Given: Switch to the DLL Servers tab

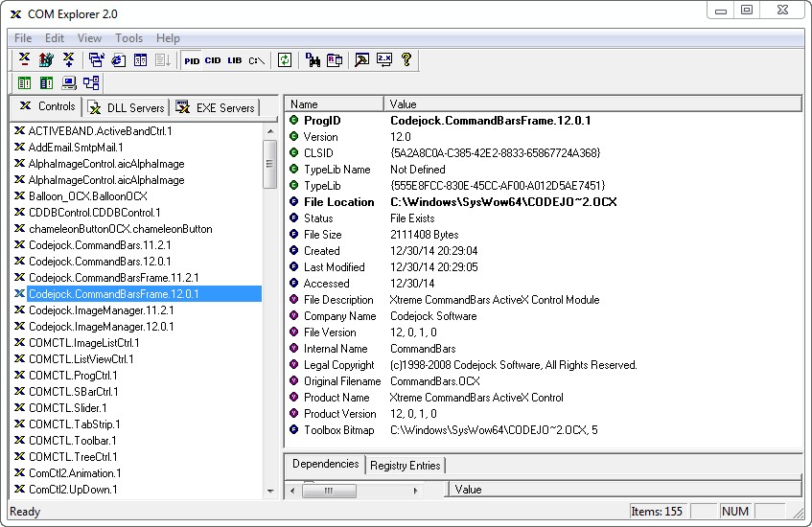Looking at the screenshot, I should click(127, 107).
